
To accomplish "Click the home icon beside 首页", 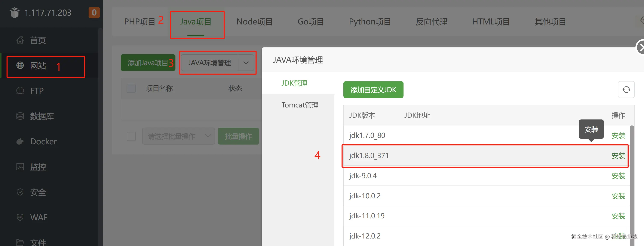I will 20,40.
